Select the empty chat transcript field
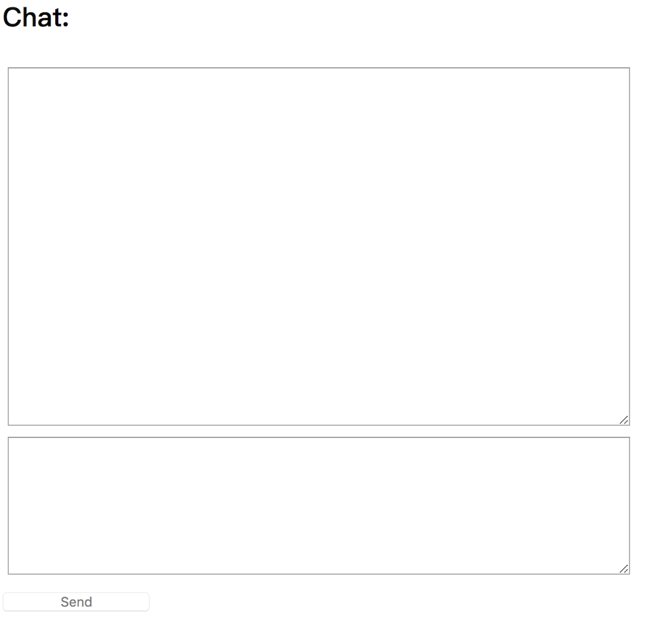672x621 pixels. tap(319, 246)
